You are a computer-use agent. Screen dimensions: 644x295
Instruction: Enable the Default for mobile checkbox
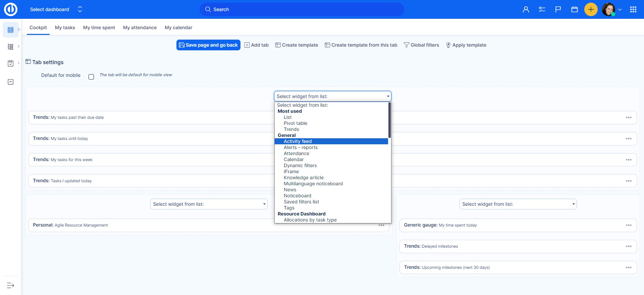pos(91,77)
